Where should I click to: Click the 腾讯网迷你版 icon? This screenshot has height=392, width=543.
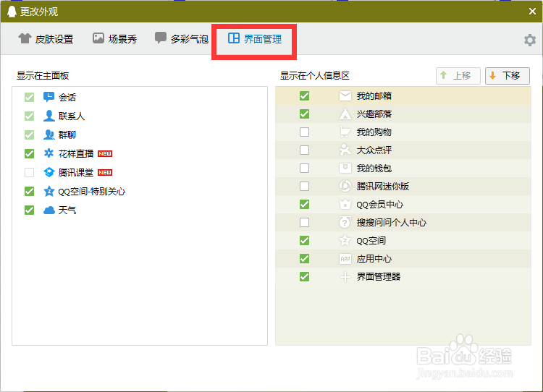point(345,186)
